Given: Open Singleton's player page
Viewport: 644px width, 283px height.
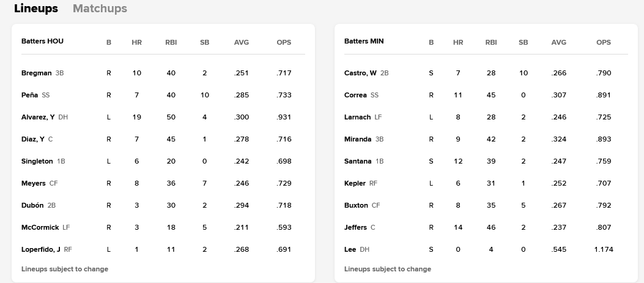Looking at the screenshot, I should (x=37, y=161).
